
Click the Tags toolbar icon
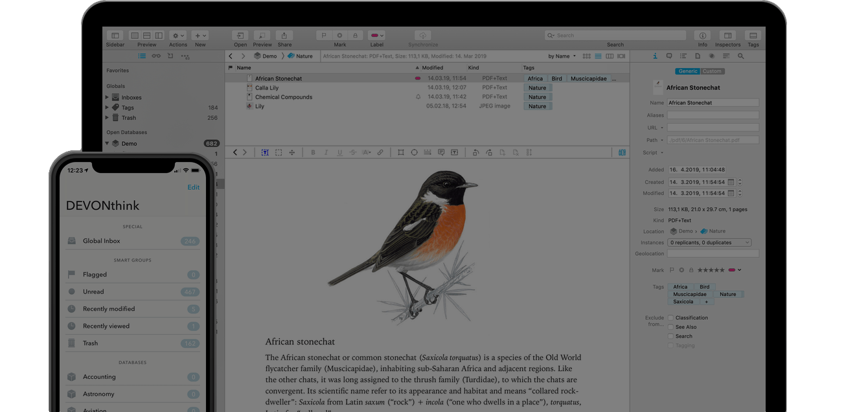click(753, 36)
